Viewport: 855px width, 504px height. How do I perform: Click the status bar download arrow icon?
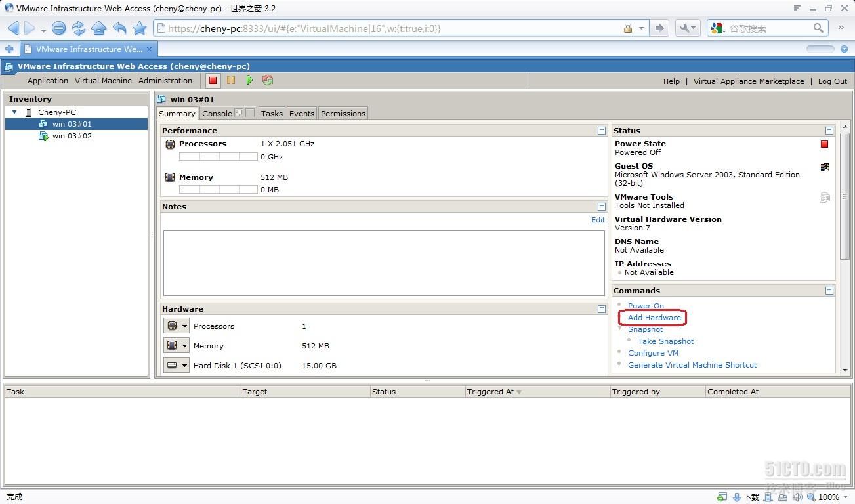point(737,497)
